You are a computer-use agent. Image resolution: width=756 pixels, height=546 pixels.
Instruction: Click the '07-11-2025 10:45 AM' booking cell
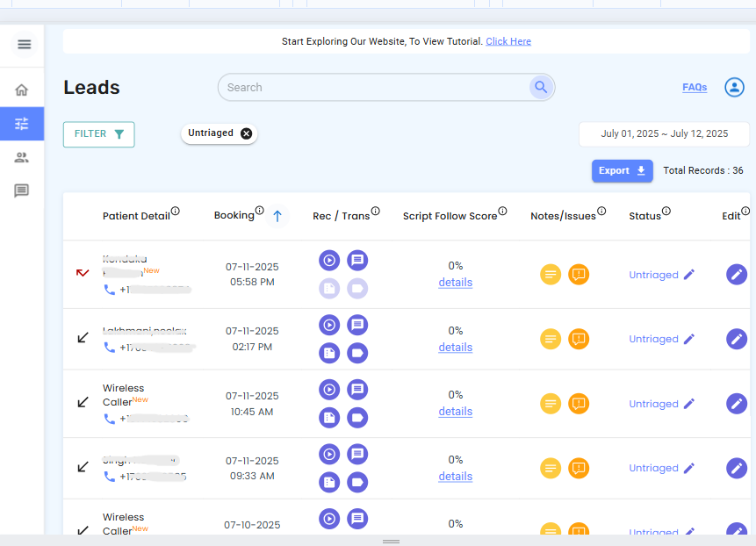[252, 404]
